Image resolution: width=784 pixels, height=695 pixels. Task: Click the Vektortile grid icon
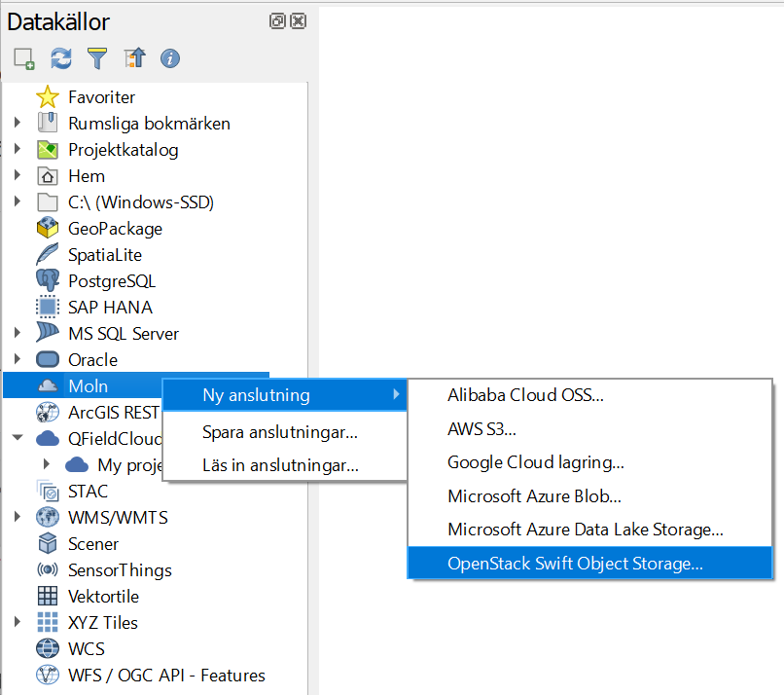48,596
